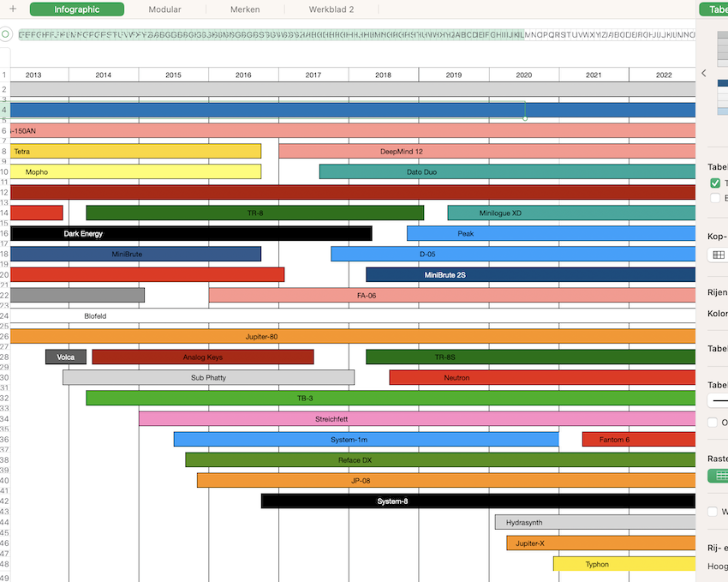The width and height of the screenshot is (728, 582).
Task: Click the gray Volca bar
Action: (x=66, y=357)
